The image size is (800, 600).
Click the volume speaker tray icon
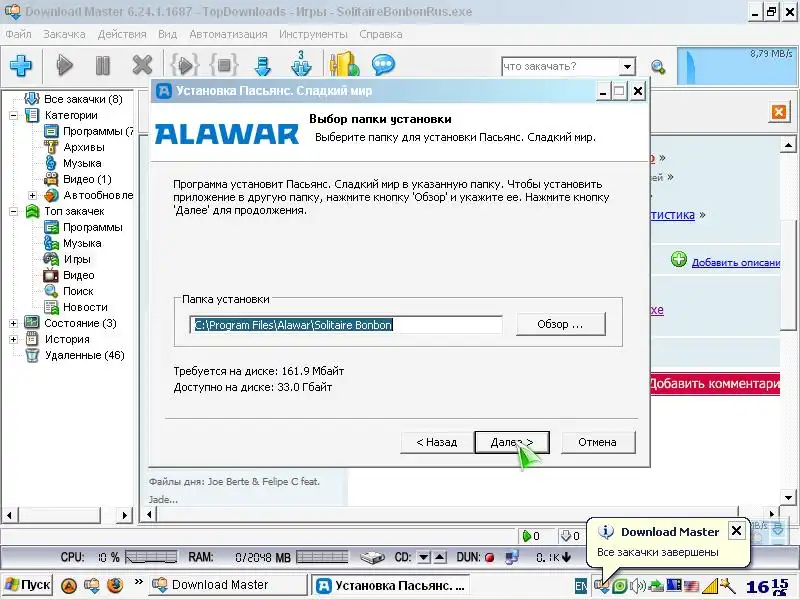638,586
